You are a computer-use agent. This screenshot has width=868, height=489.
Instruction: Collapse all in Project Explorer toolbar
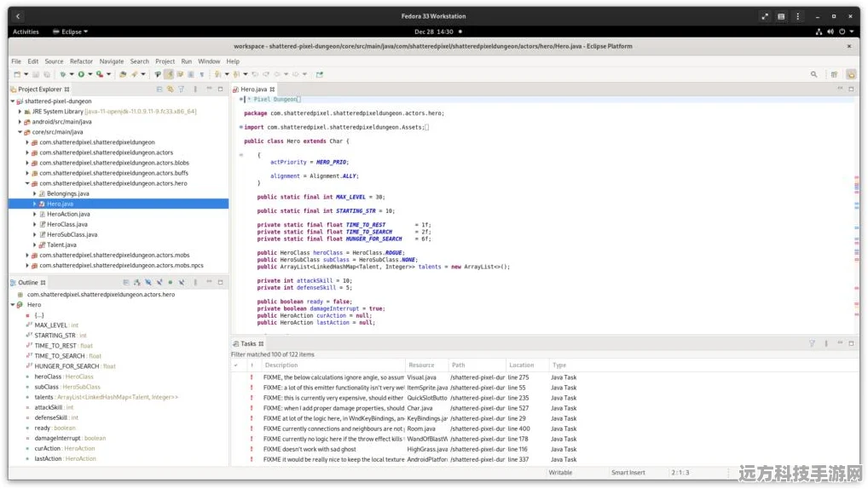[159, 89]
